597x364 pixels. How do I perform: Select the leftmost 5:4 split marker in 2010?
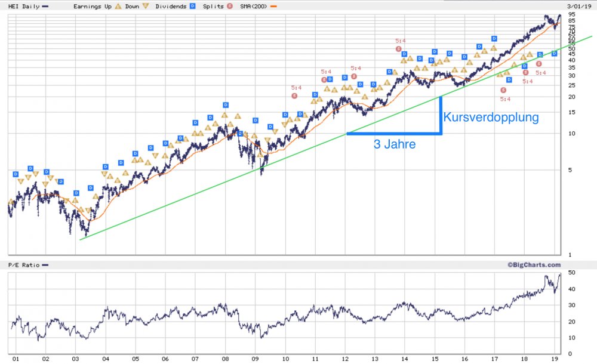[x=294, y=95]
